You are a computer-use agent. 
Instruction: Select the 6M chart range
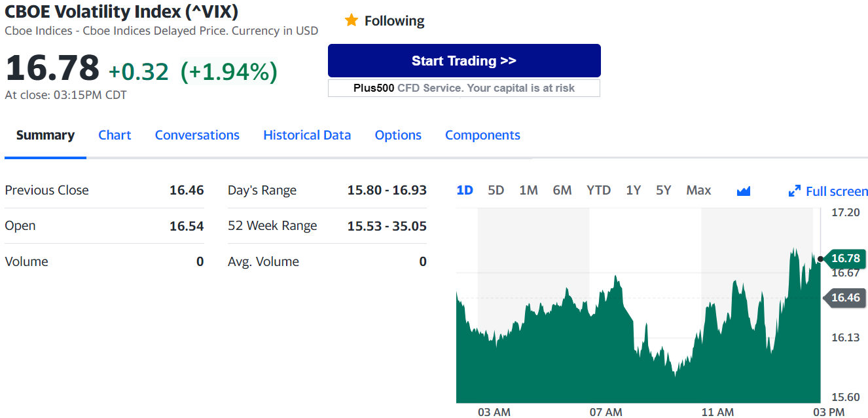pyautogui.click(x=562, y=191)
